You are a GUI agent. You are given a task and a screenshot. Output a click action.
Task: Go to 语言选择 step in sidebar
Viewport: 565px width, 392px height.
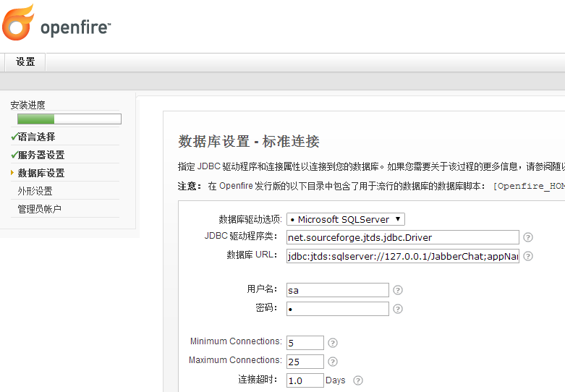pos(36,137)
